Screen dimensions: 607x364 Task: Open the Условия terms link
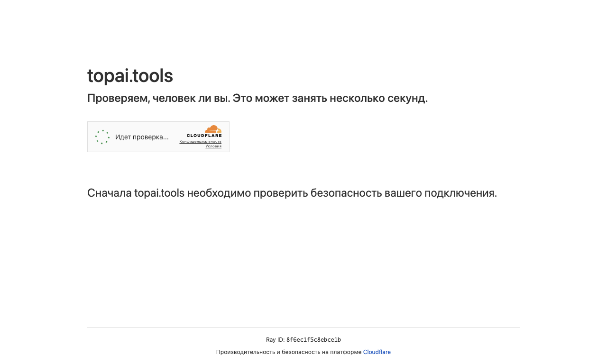point(213,146)
